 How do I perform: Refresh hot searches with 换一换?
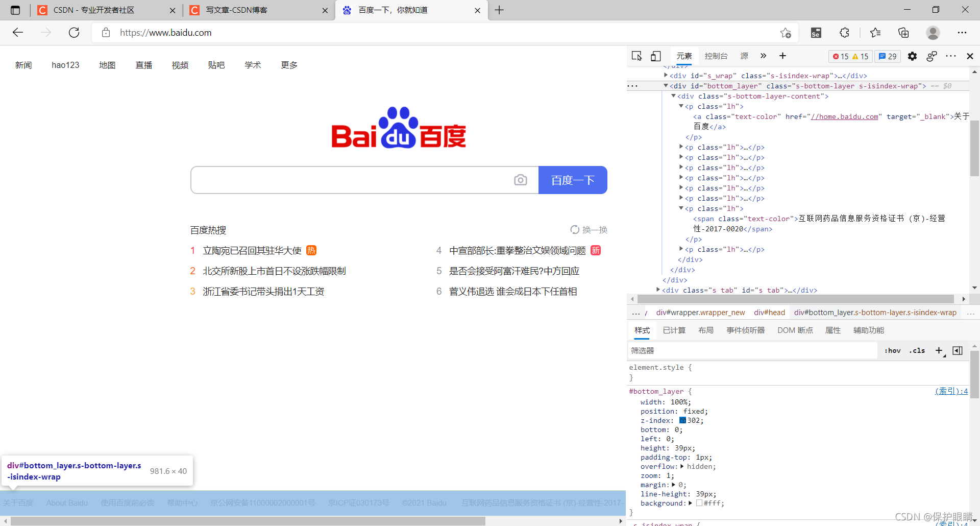589,230
